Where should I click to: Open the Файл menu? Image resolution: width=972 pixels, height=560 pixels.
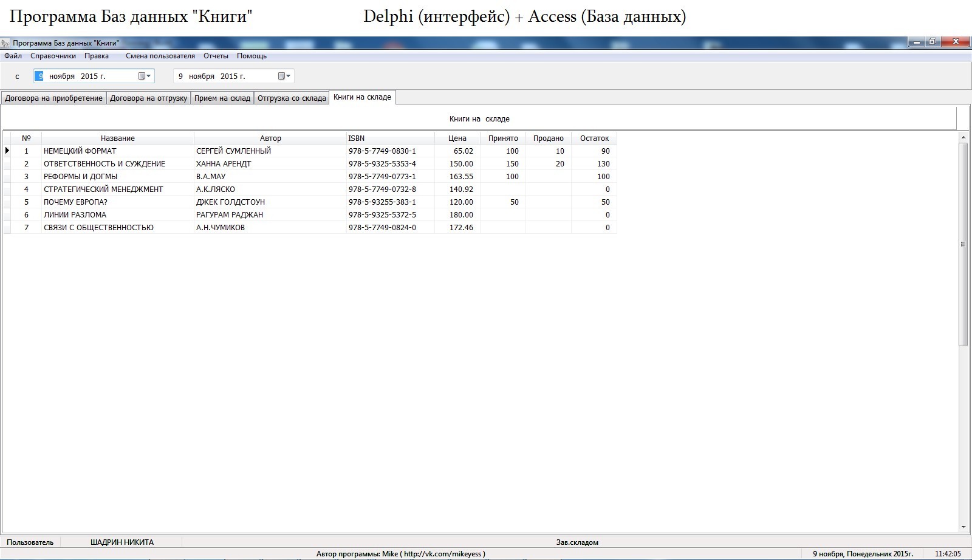click(13, 56)
